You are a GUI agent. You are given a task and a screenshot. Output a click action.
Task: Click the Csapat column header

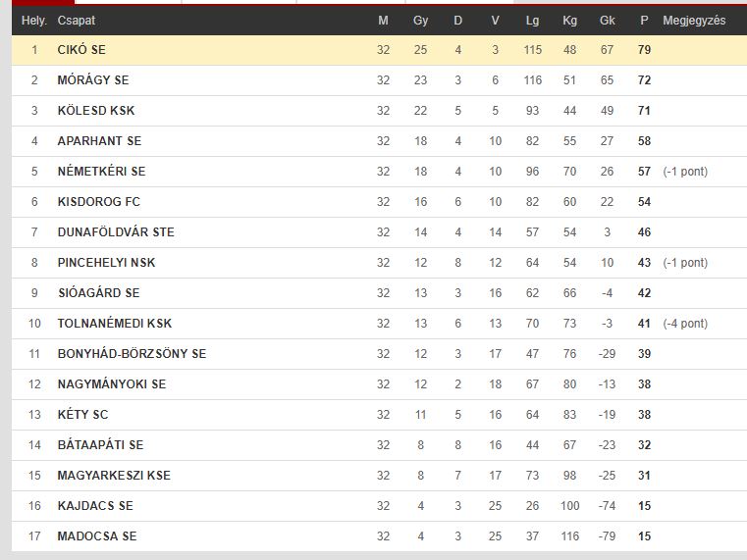coord(77,21)
